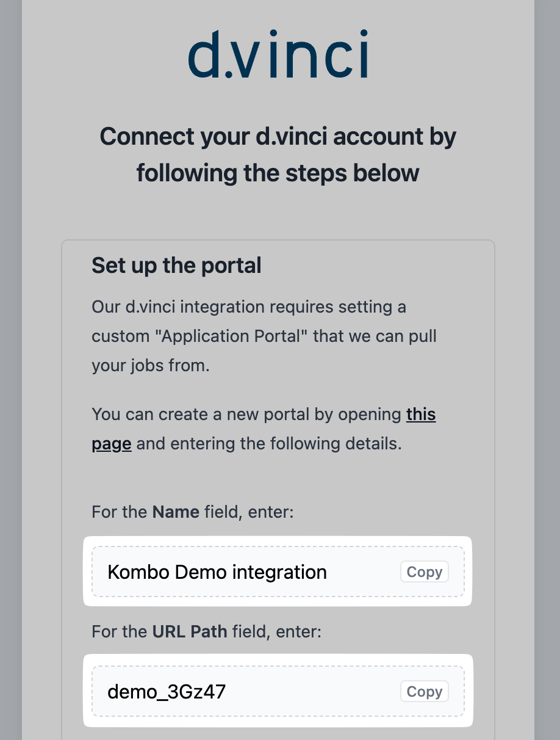The width and height of the screenshot is (560, 740).
Task: Click the "your jobs from." text line
Action: click(151, 365)
